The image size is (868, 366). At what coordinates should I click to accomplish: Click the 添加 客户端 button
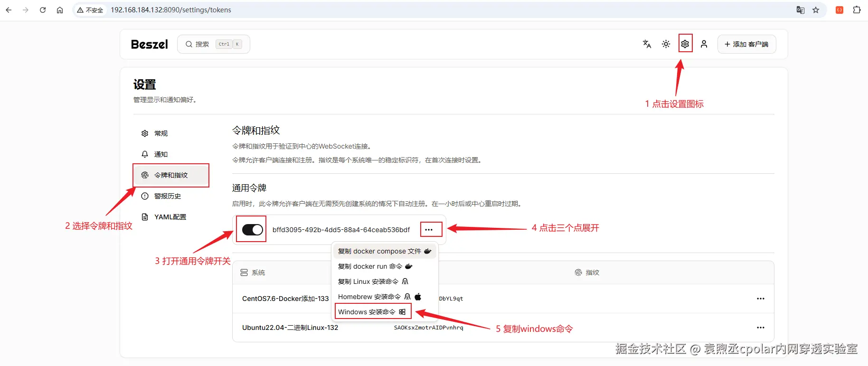(x=746, y=44)
